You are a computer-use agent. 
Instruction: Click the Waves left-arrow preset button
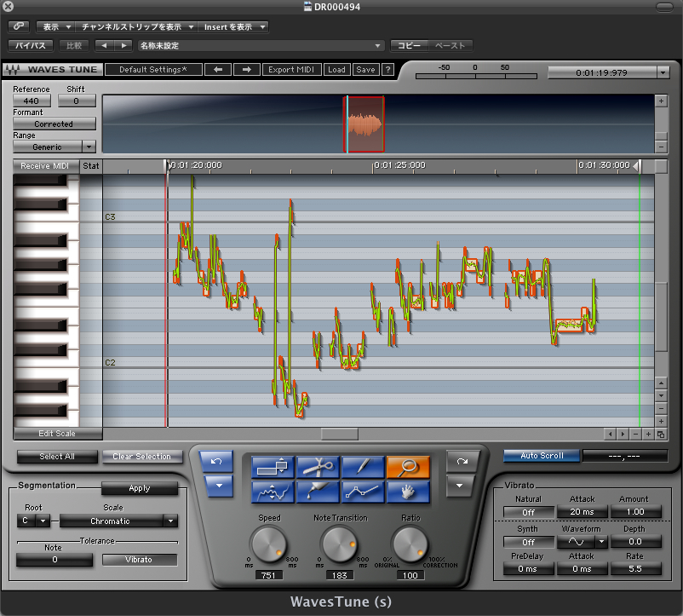[x=218, y=69]
